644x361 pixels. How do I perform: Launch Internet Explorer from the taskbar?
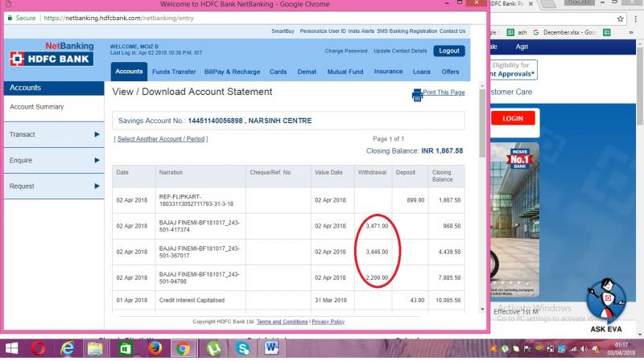pos(68,349)
